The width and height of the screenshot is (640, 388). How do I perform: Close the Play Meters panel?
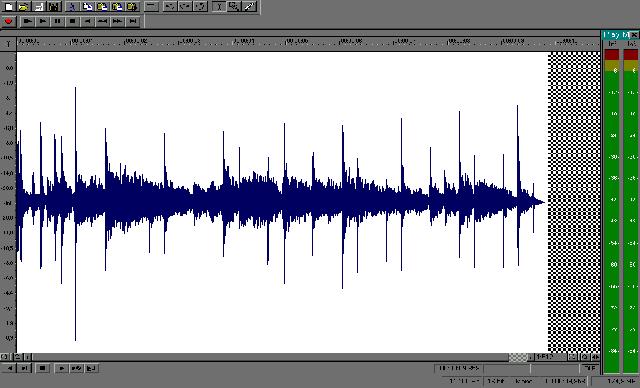pyautogui.click(x=634, y=35)
